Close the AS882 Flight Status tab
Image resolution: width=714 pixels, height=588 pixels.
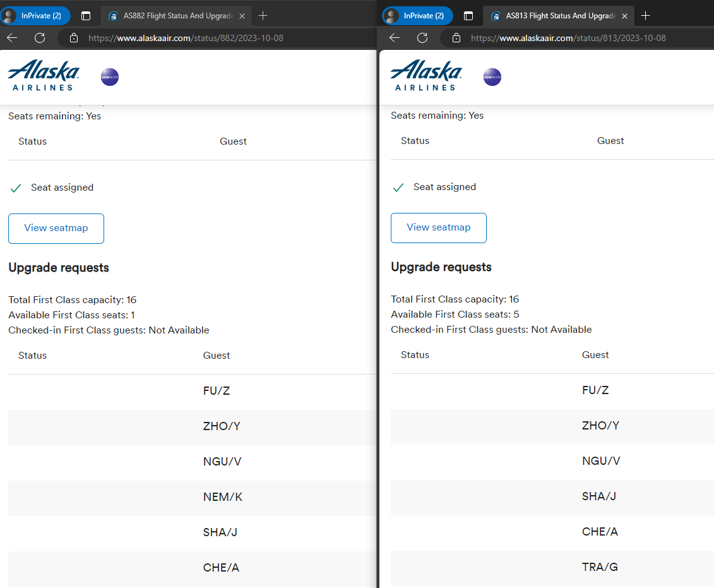[242, 16]
